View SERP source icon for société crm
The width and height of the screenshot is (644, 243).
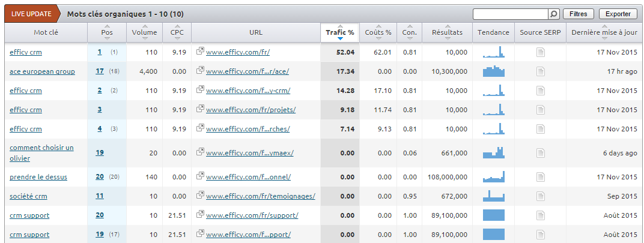[541, 196]
